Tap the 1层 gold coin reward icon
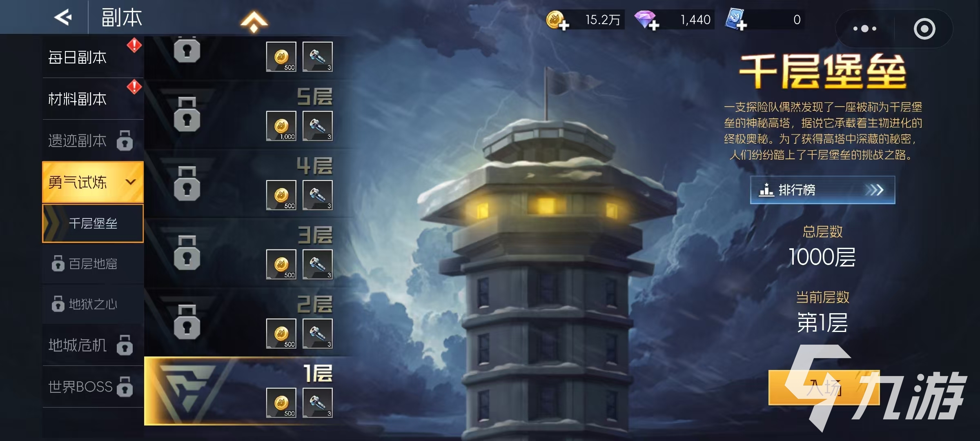Screen dimensions: 980x441 [x=281, y=403]
